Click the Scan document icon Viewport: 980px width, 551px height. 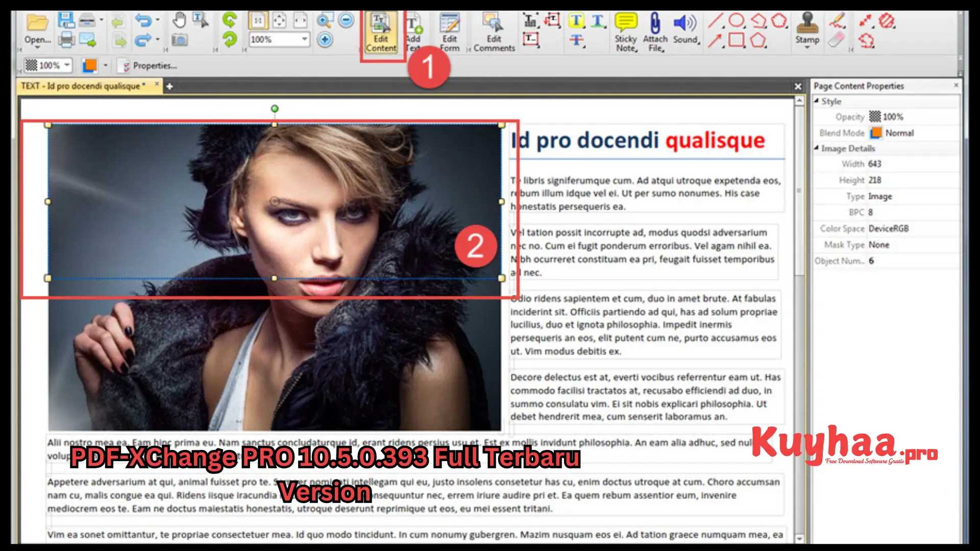[x=87, y=21]
